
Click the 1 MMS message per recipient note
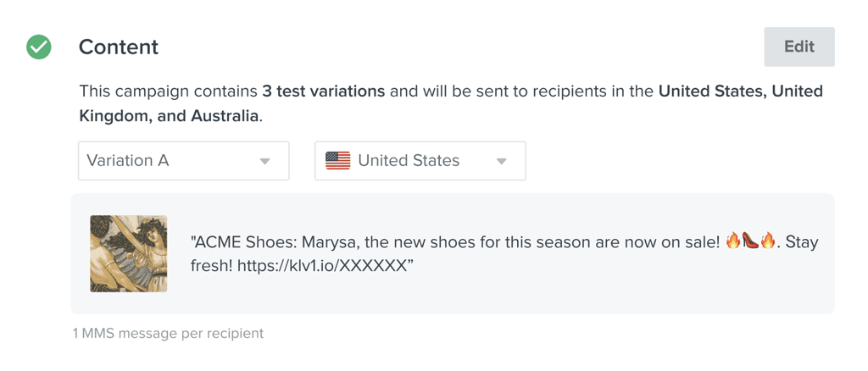(x=169, y=334)
